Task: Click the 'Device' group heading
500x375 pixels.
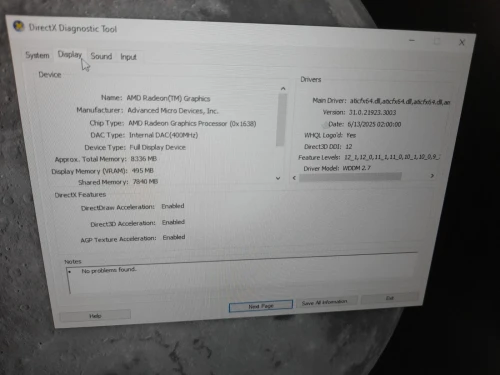Action: pyautogui.click(x=50, y=74)
